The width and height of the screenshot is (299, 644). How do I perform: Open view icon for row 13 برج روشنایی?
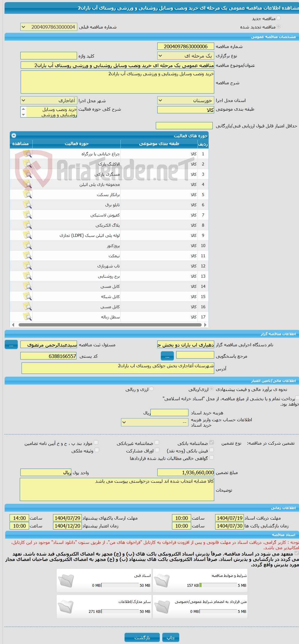point(27,276)
